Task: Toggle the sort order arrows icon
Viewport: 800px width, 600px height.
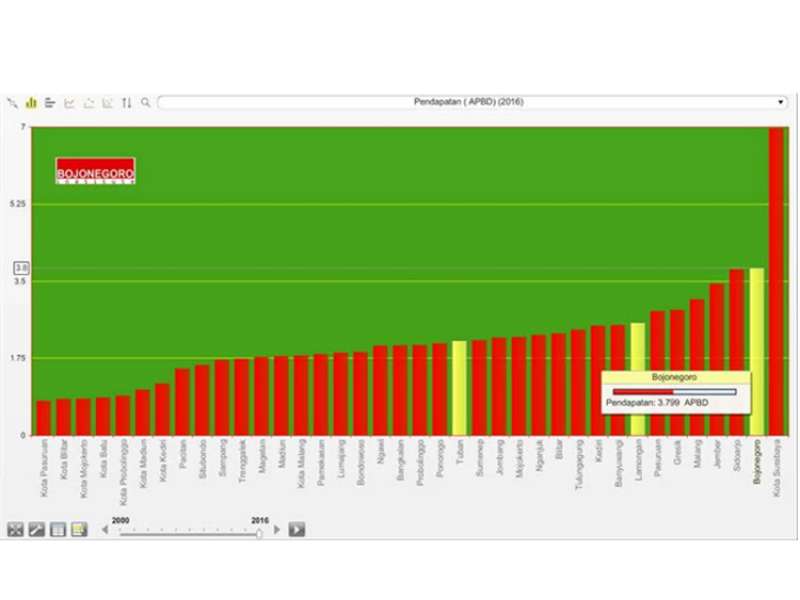Action: click(127, 103)
